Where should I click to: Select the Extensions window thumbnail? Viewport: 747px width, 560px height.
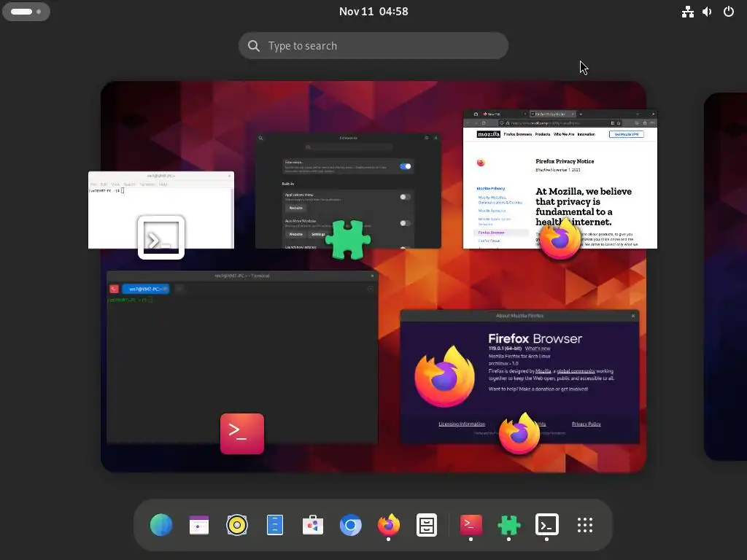[x=348, y=191]
